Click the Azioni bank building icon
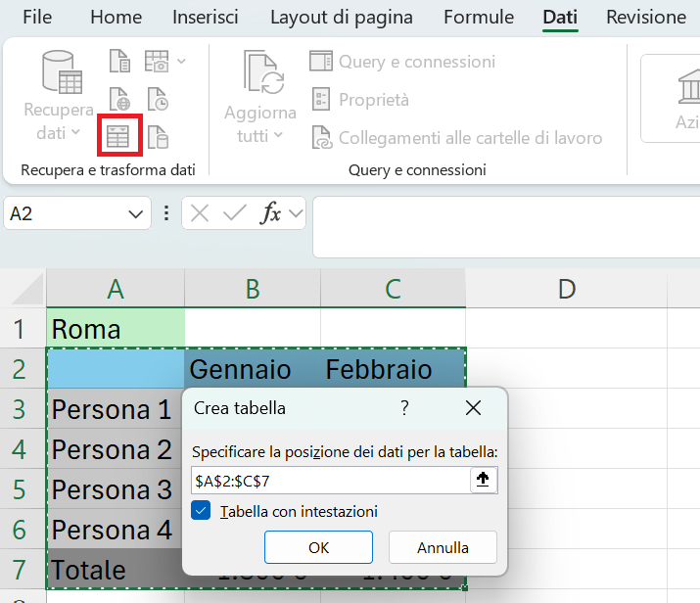 (x=688, y=87)
